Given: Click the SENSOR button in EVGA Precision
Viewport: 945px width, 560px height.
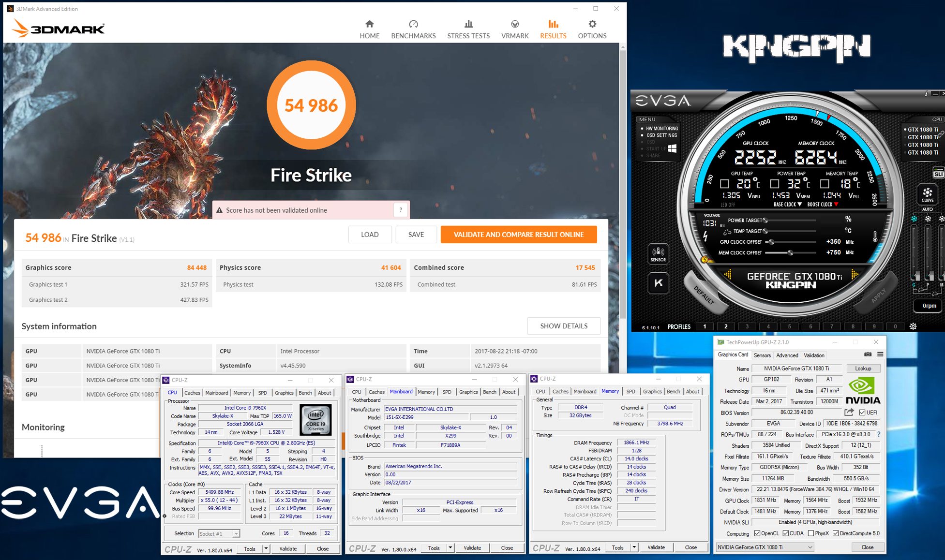Looking at the screenshot, I should [x=658, y=254].
